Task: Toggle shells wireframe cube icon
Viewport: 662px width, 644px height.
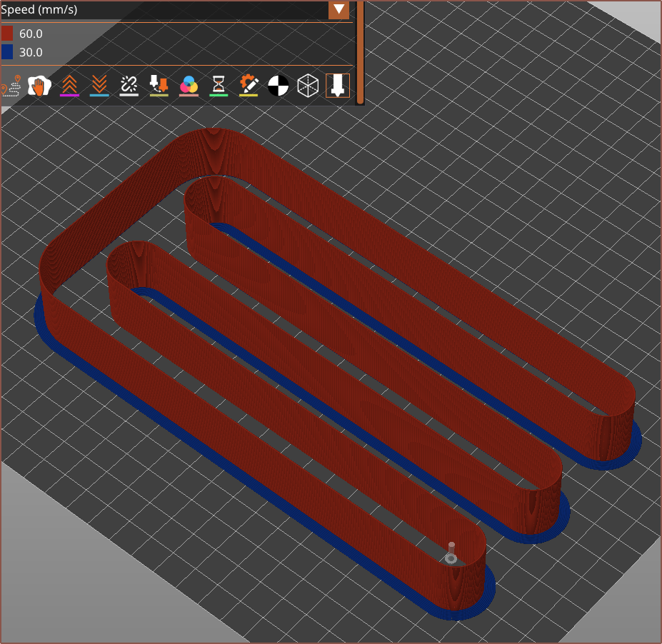Action: (308, 86)
